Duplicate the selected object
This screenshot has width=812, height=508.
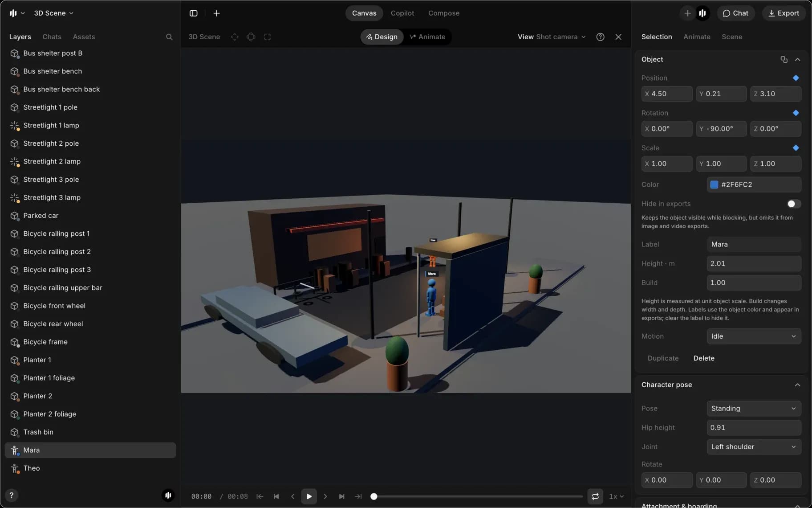663,358
